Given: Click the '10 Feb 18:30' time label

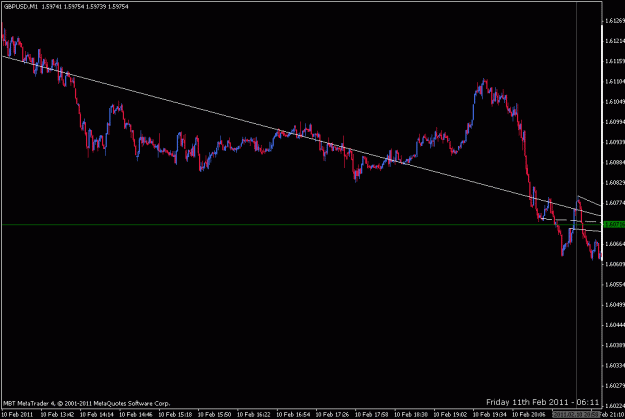Looking at the screenshot, I should tap(411, 415).
